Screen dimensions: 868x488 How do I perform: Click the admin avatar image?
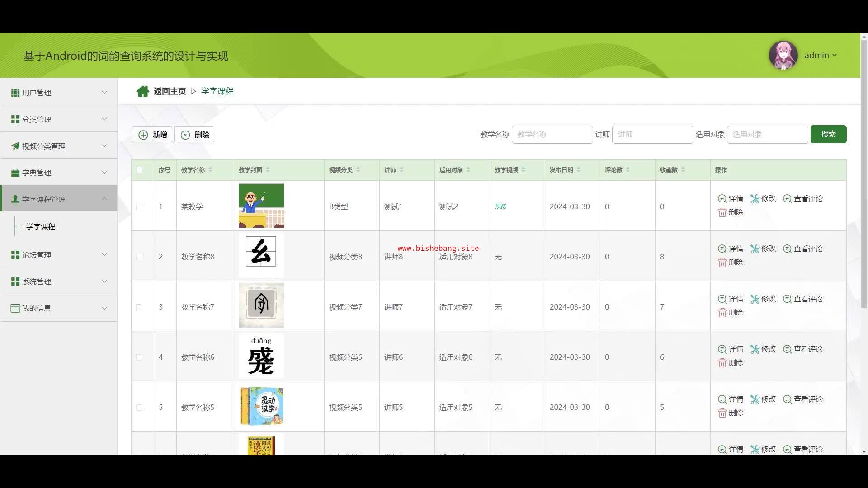[x=783, y=55]
